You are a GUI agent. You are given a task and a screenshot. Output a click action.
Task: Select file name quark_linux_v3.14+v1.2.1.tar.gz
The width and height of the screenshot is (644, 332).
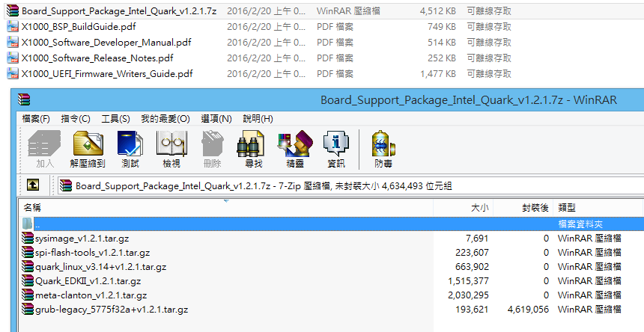(100, 267)
